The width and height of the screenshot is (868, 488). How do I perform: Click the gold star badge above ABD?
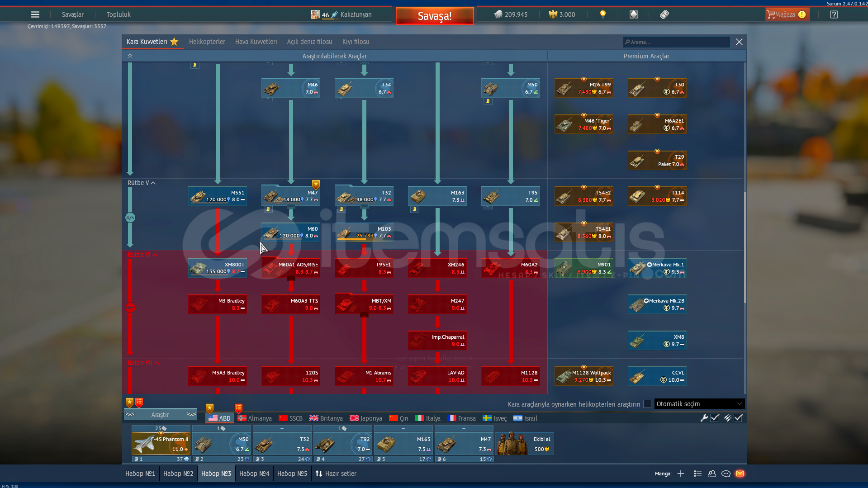[209, 408]
